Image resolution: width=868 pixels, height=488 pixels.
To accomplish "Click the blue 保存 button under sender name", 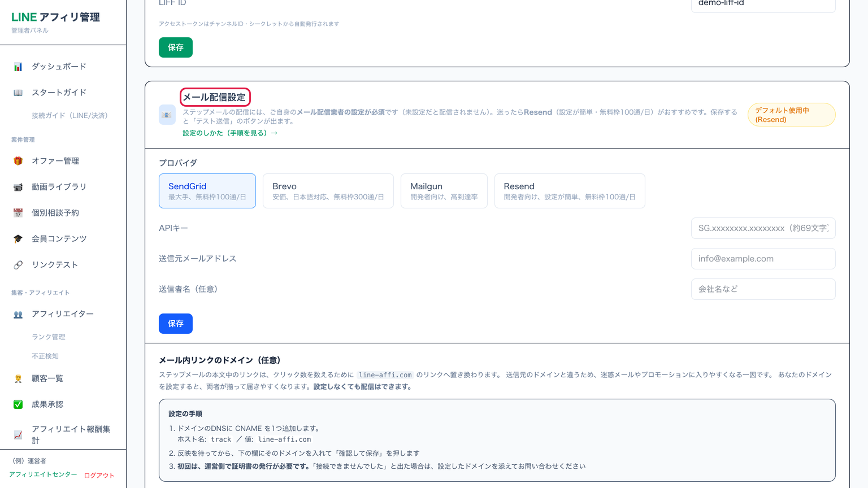I will tap(176, 324).
